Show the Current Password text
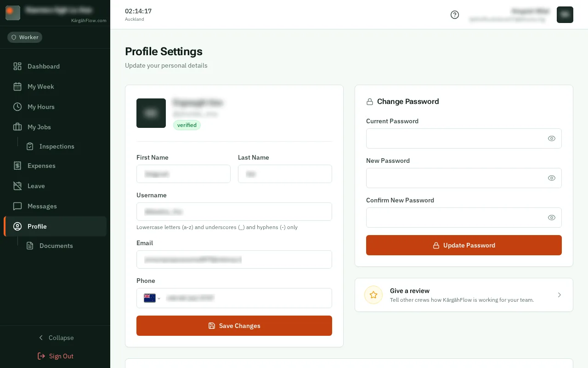The width and height of the screenshot is (588, 368). click(x=552, y=138)
